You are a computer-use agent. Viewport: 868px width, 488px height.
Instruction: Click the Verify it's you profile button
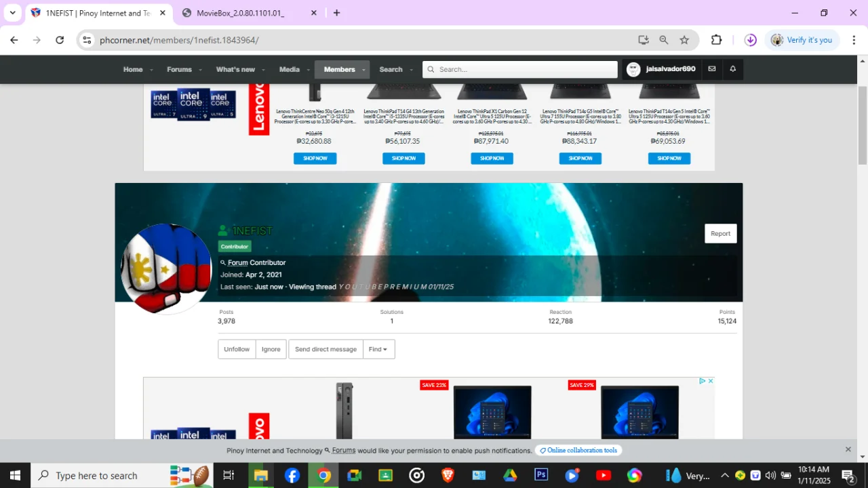tap(801, 40)
